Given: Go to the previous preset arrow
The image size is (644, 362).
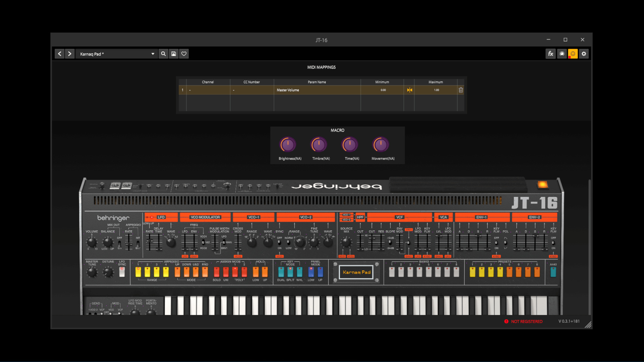Looking at the screenshot, I should [x=59, y=54].
